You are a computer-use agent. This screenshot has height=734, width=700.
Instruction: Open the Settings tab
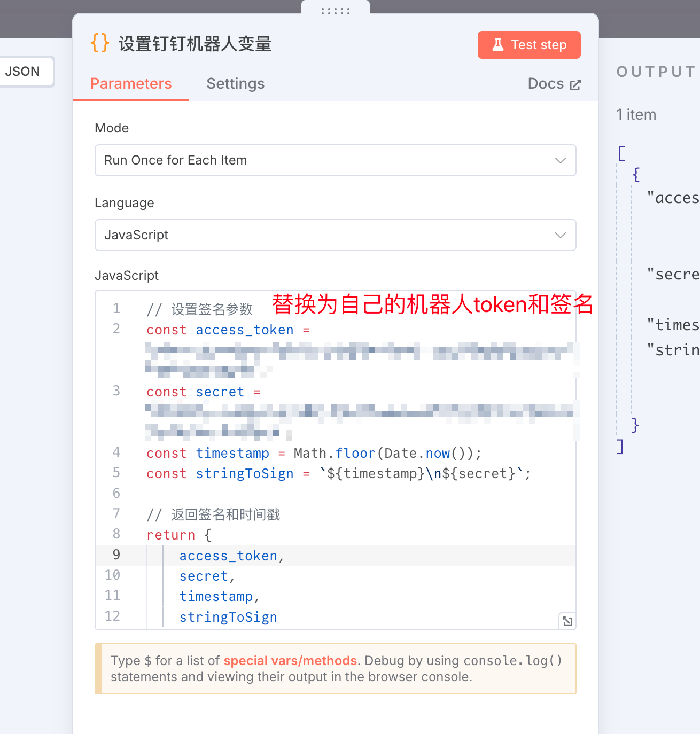[236, 84]
